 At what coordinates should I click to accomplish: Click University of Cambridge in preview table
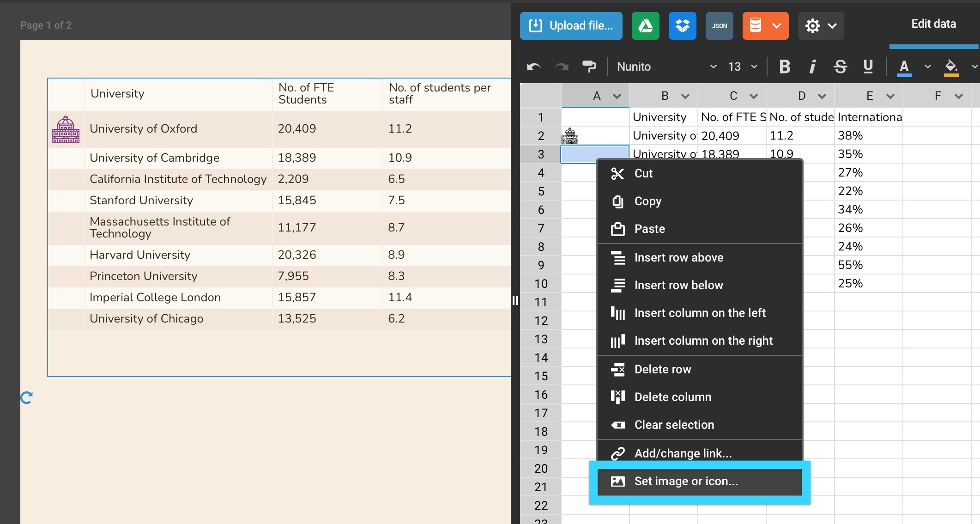pos(154,158)
